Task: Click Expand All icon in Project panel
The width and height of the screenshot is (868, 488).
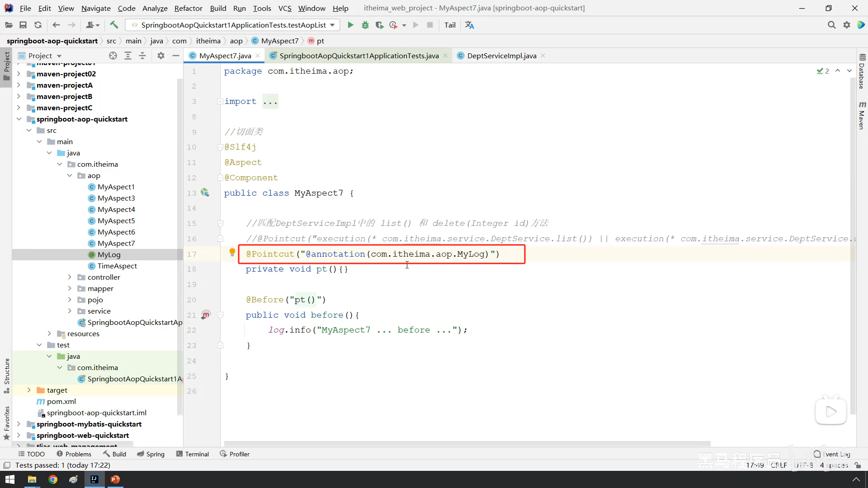Action: [128, 56]
